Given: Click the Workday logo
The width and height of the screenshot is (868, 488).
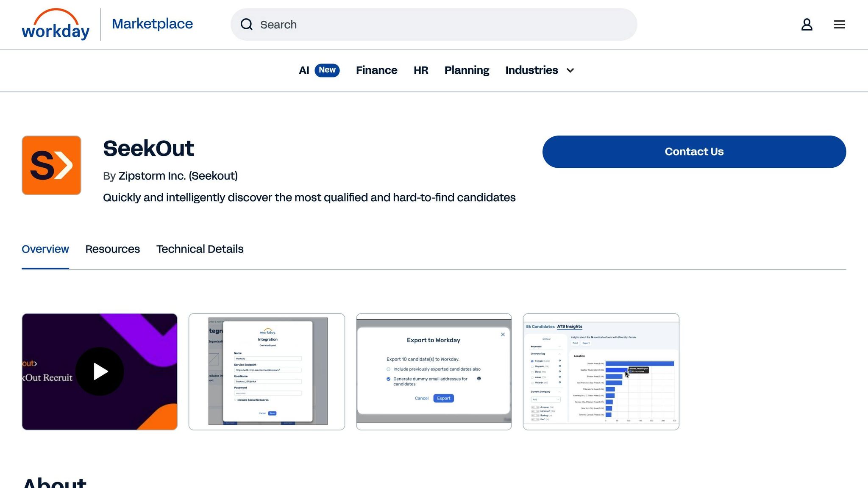Looking at the screenshot, I should pyautogui.click(x=56, y=25).
